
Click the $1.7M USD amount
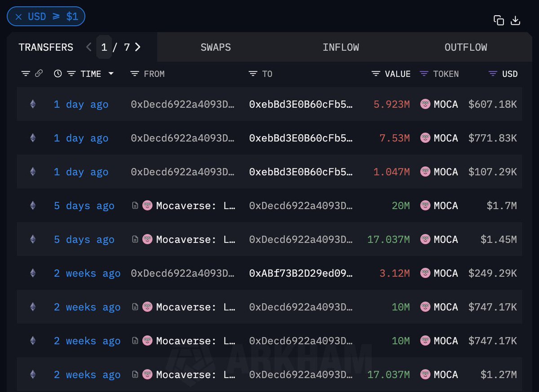click(x=502, y=206)
